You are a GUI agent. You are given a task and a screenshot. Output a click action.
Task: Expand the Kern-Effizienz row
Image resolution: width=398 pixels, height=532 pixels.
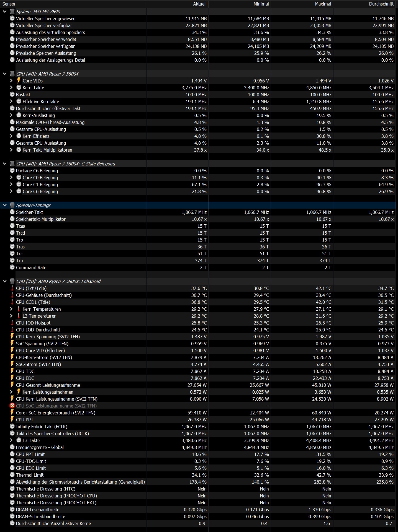11,136
